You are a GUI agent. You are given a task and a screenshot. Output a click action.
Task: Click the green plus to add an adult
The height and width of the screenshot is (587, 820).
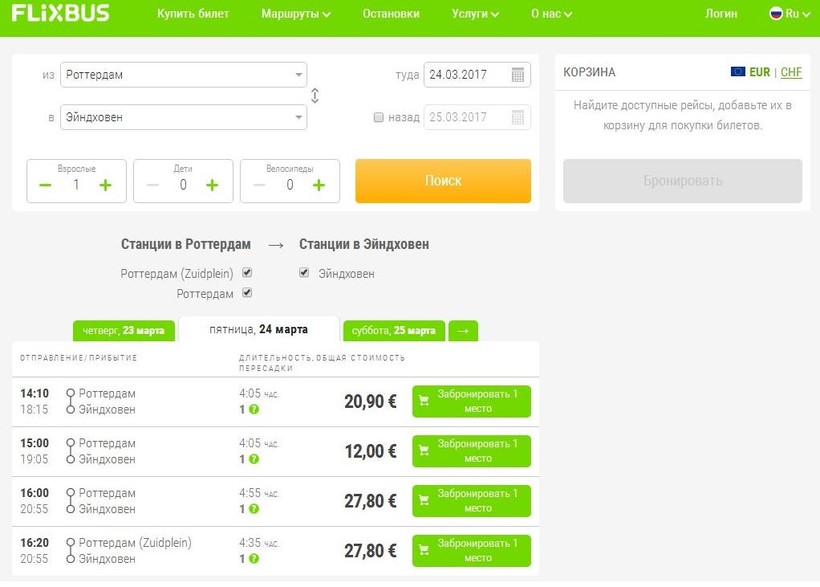coord(105,185)
